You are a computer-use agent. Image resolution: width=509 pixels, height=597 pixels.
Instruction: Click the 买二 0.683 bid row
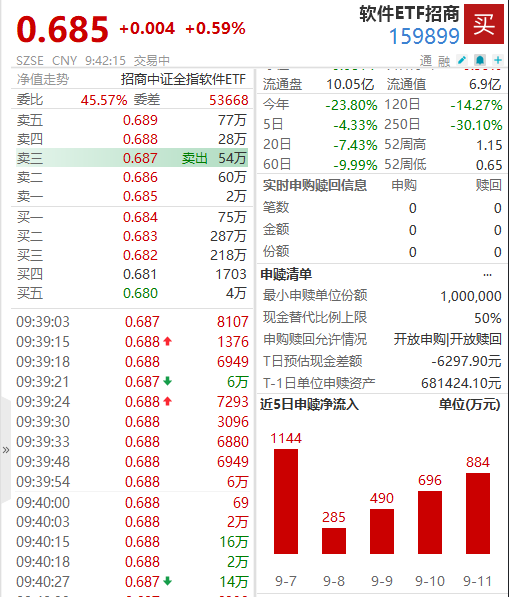coord(132,236)
